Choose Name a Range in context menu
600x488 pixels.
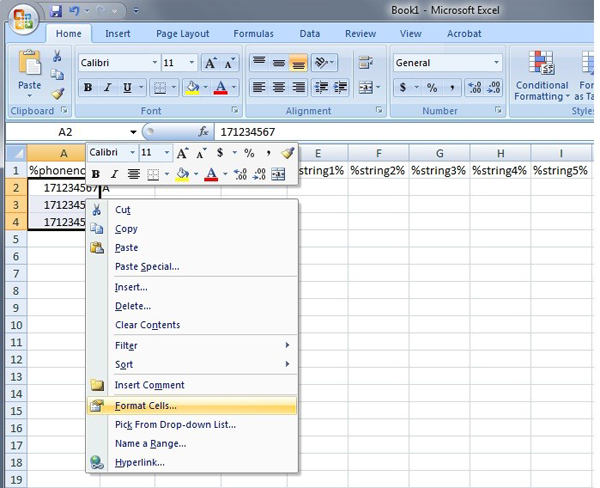point(192,443)
